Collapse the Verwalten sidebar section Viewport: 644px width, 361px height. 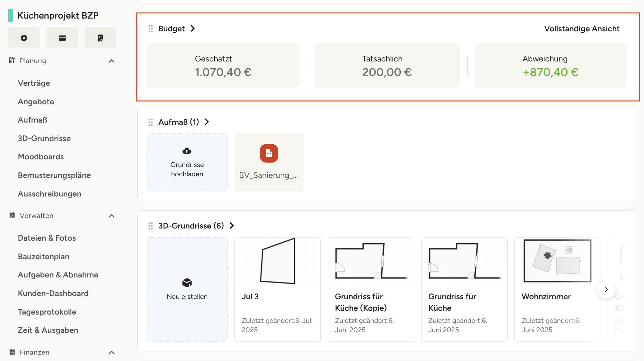pyautogui.click(x=112, y=216)
